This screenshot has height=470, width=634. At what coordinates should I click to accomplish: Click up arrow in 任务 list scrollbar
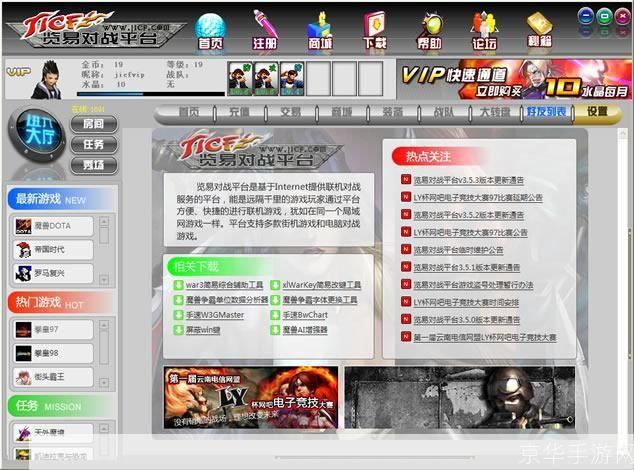pyautogui.click(x=104, y=428)
